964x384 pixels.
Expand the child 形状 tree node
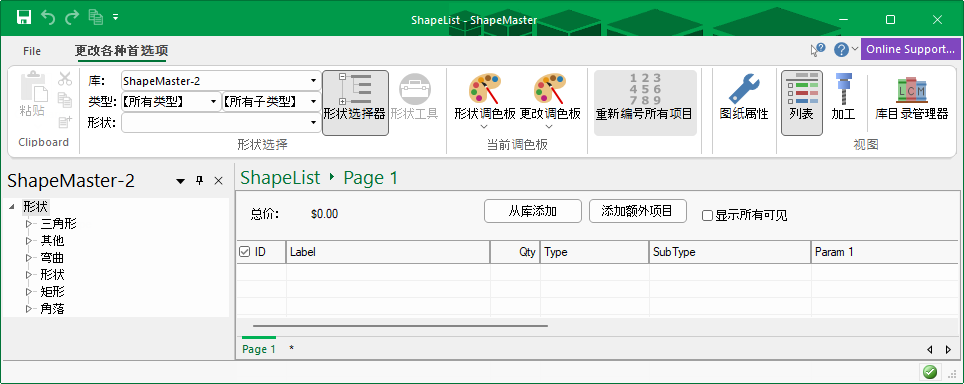coord(28,275)
